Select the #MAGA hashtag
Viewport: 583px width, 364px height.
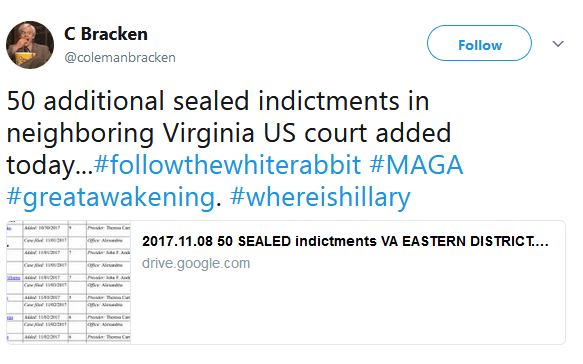(x=416, y=165)
